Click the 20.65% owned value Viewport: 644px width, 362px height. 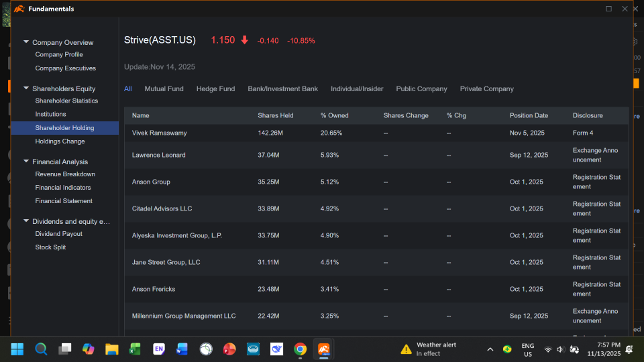(331, 133)
